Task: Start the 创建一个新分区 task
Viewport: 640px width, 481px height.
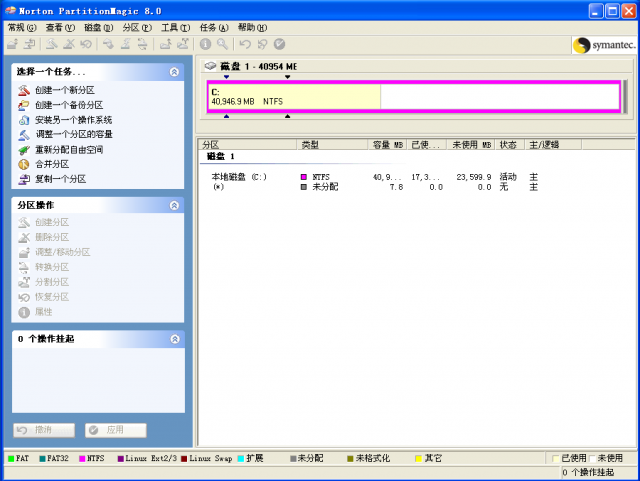Action: [x=65, y=90]
